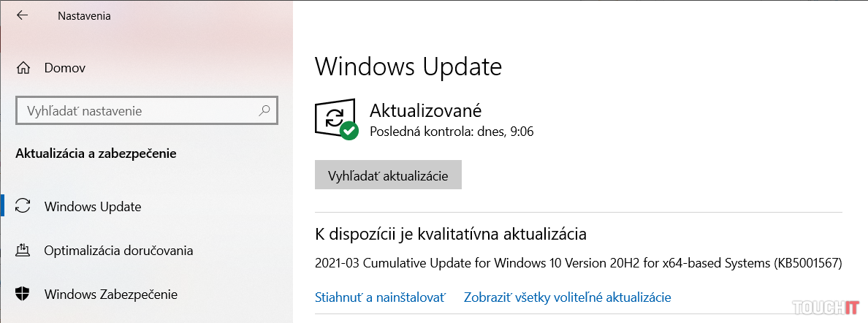Select Windows Update label in the sidebar
Viewport: 868px width, 323px height.
[x=93, y=207]
